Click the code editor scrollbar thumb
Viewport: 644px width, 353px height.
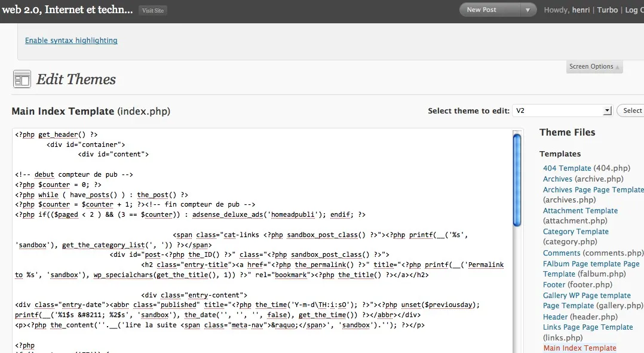pos(517,180)
